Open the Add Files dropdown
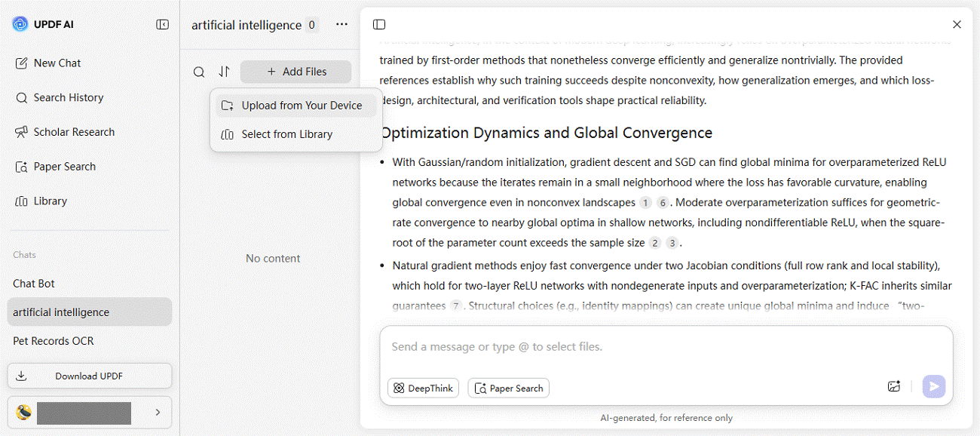This screenshot has height=436, width=980. (296, 72)
